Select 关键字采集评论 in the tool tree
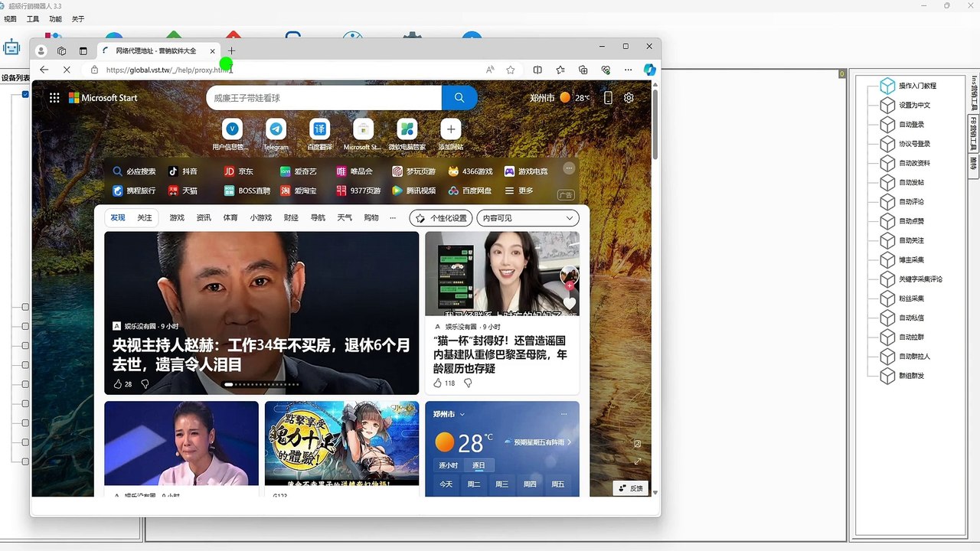 click(x=920, y=279)
